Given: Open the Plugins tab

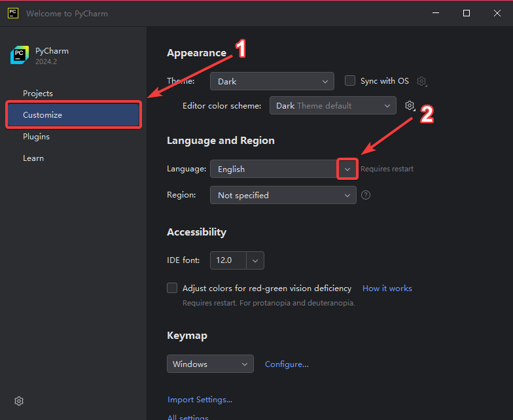Looking at the screenshot, I should [x=36, y=136].
